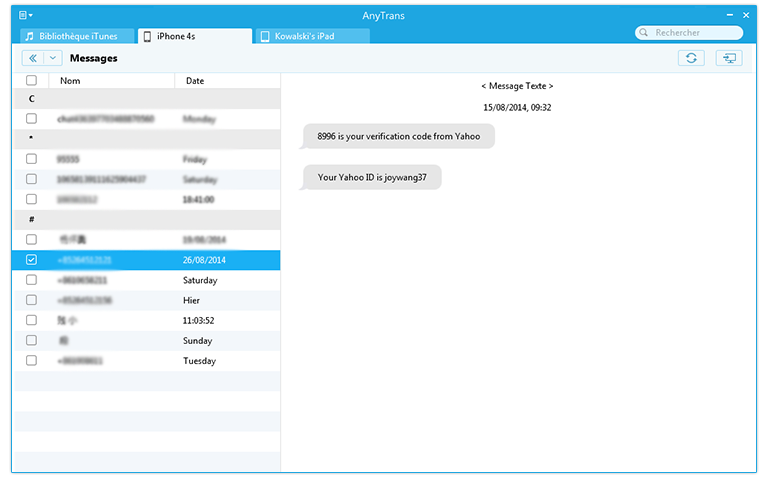760x481 pixels.
Task: Select the iPhone 4s tab
Action: click(x=195, y=36)
